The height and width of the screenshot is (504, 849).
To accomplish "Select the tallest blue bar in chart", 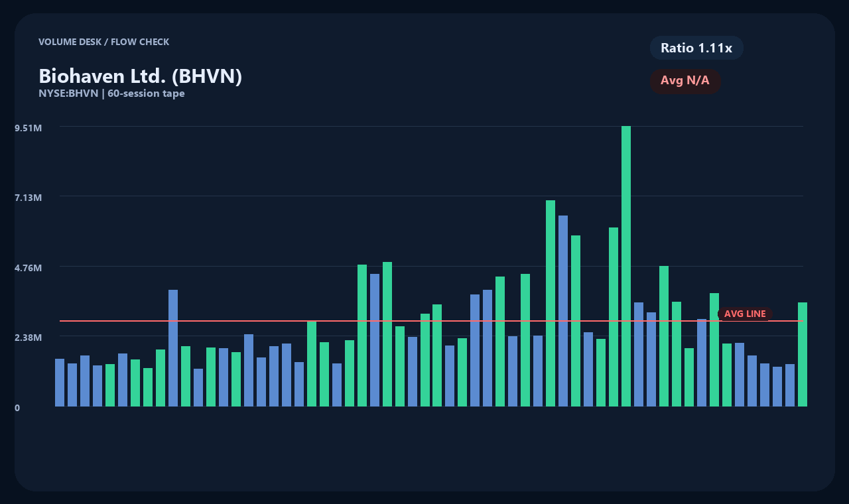I will (563, 311).
